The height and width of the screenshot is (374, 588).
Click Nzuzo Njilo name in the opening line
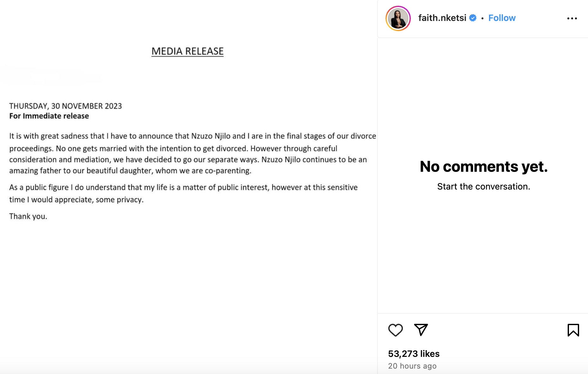tap(211, 136)
